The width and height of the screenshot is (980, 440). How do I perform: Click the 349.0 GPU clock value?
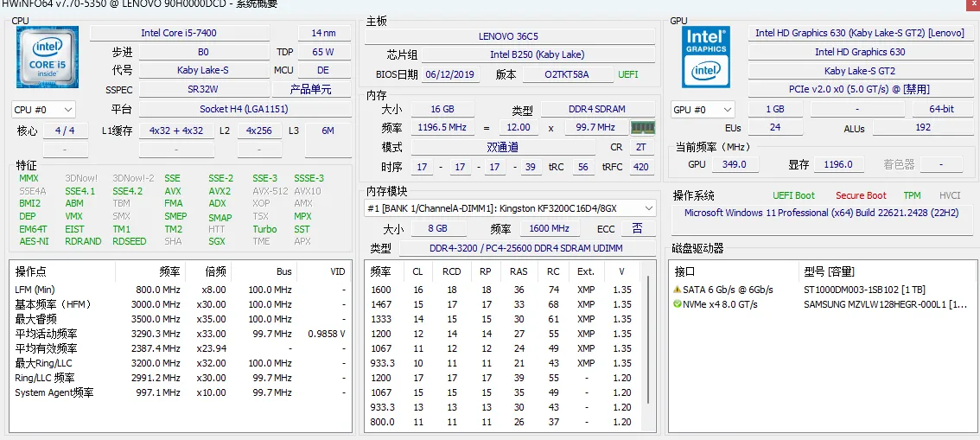[735, 164]
